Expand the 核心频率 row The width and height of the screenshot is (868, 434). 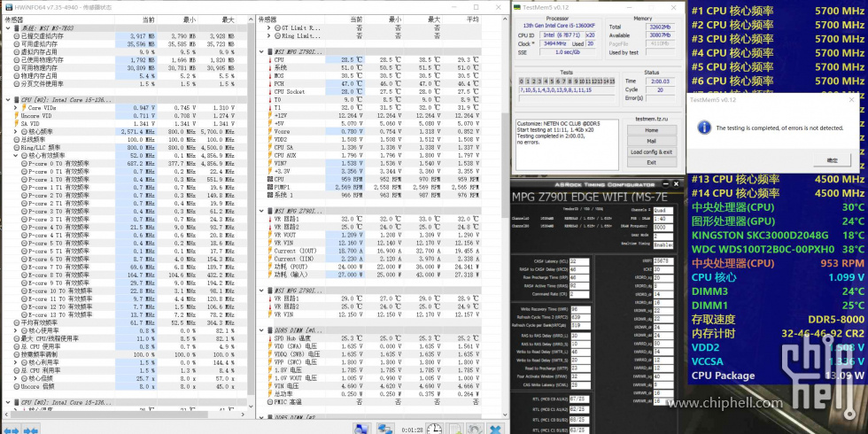17,132
